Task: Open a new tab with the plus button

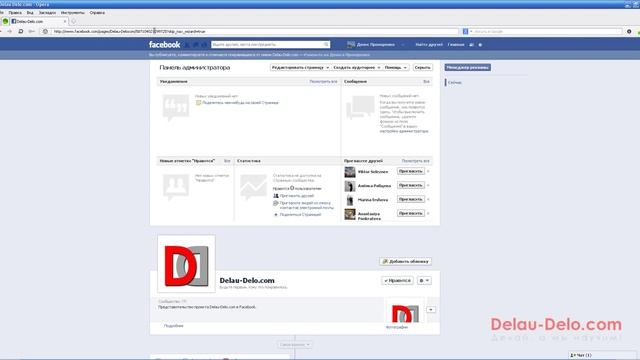Action: pos(73,21)
